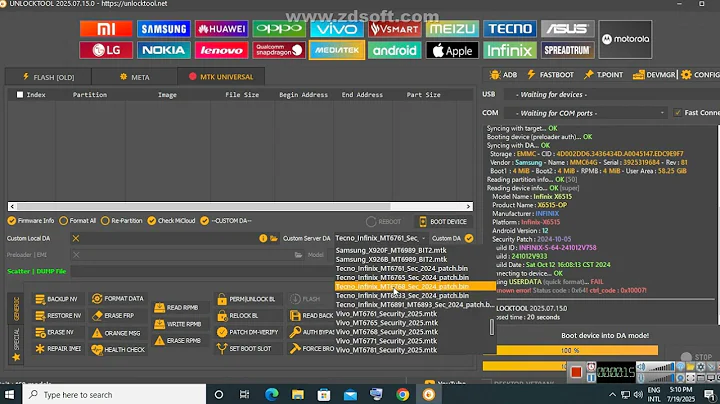Tick the Index select-all checkbox
The width and height of the screenshot is (720, 404).
click(x=20, y=95)
